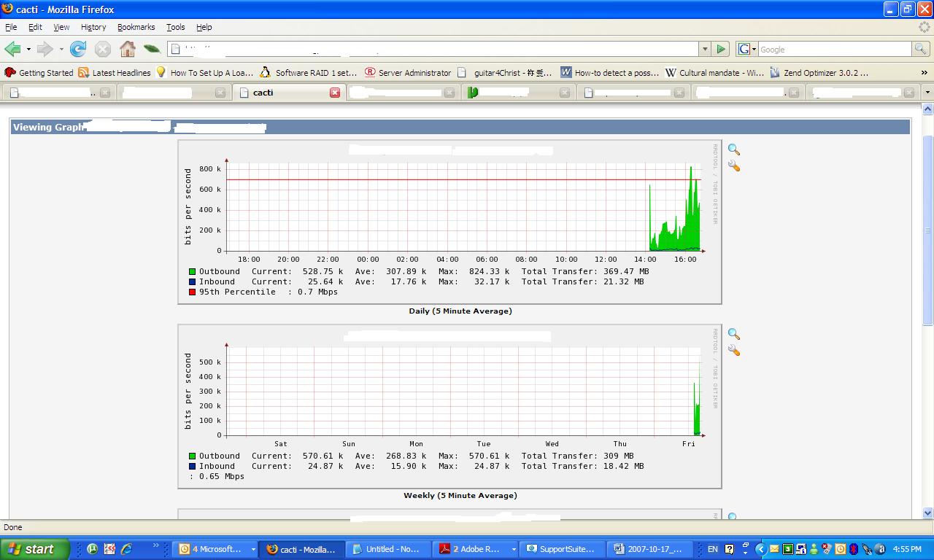Stop loading the page
934x560 pixels.
(x=103, y=49)
